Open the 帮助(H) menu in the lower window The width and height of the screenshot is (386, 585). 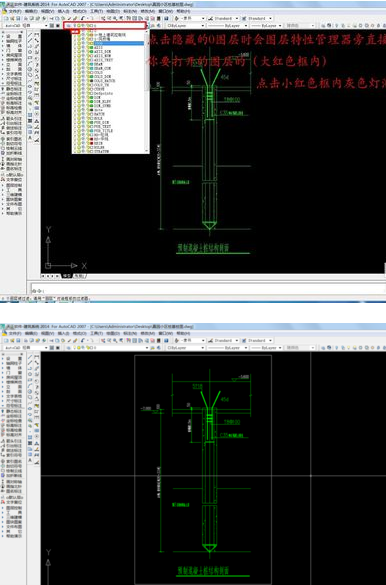coord(183,333)
